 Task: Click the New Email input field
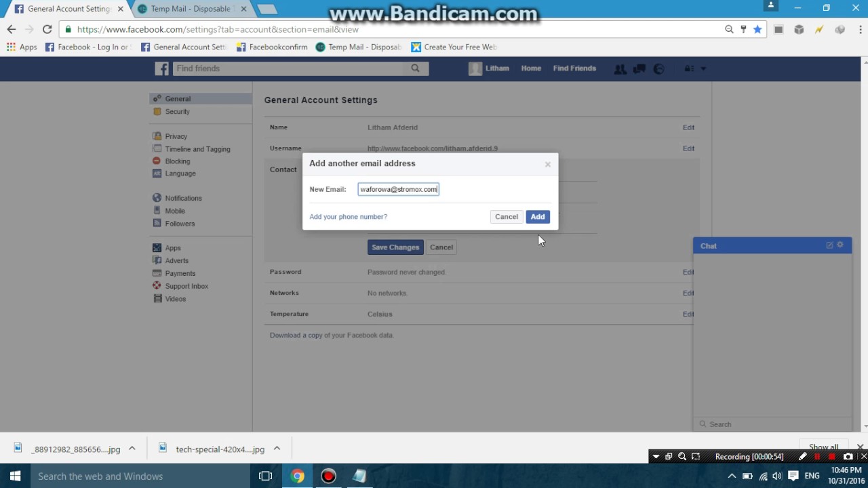(399, 189)
